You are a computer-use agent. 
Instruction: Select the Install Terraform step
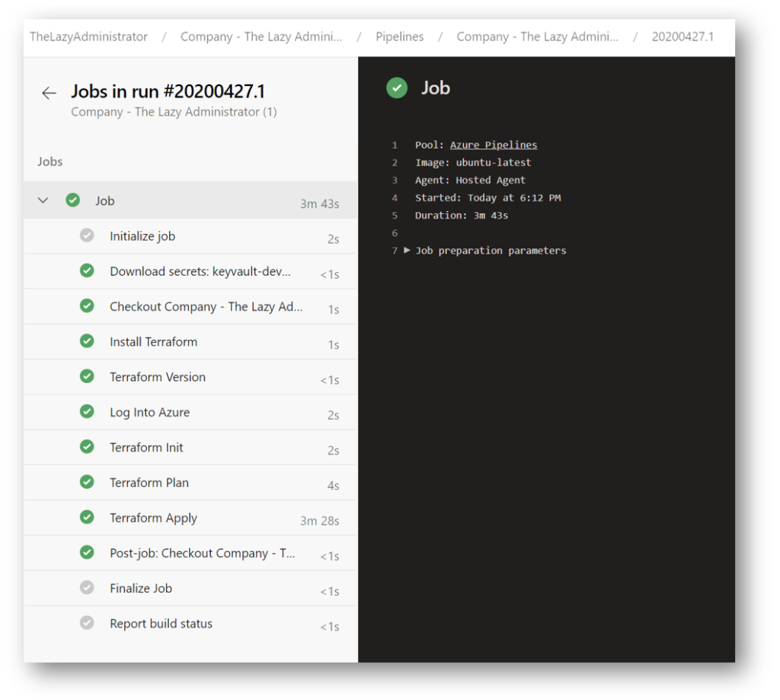[x=190, y=342]
